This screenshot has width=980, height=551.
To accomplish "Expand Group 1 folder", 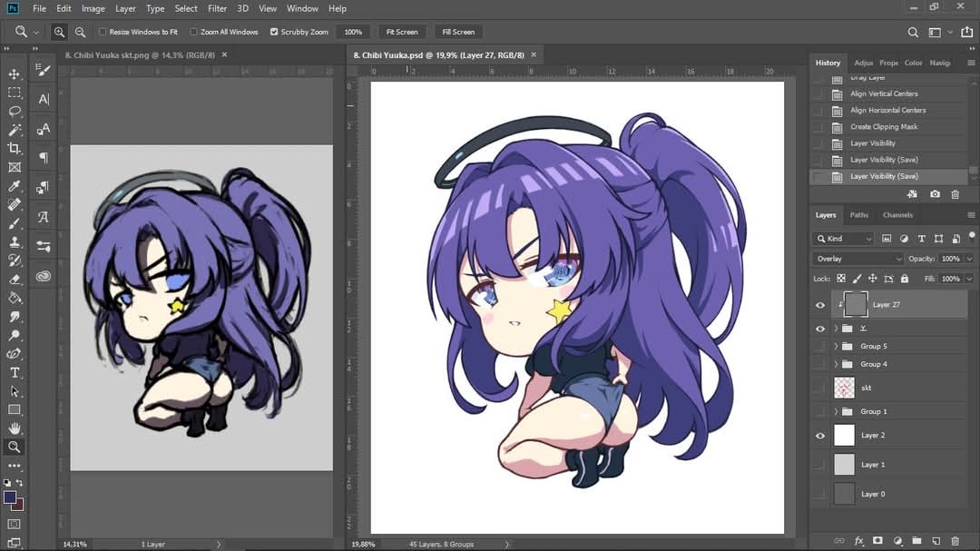I will click(836, 411).
